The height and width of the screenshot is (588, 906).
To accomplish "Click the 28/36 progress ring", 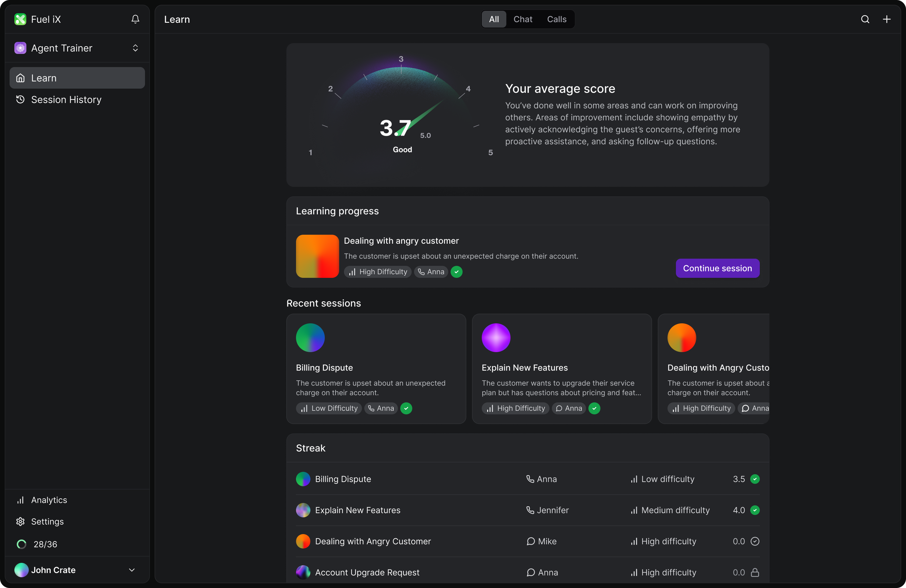I will click(x=22, y=544).
